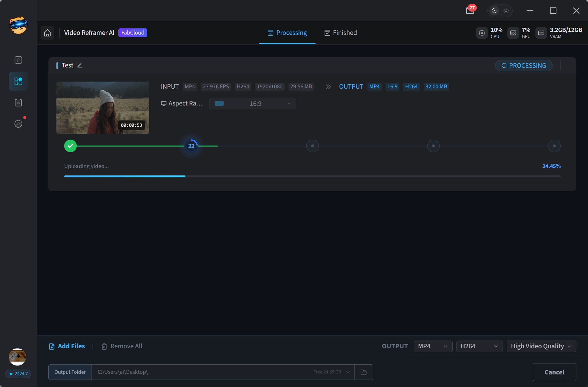The image size is (588, 387).
Task: Click the third pending step marker
Action: pyautogui.click(x=312, y=146)
